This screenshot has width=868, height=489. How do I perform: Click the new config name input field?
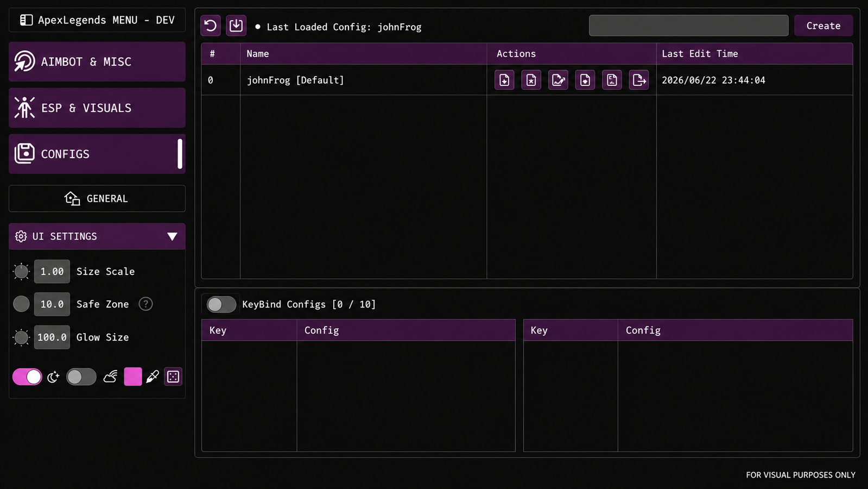(688, 26)
